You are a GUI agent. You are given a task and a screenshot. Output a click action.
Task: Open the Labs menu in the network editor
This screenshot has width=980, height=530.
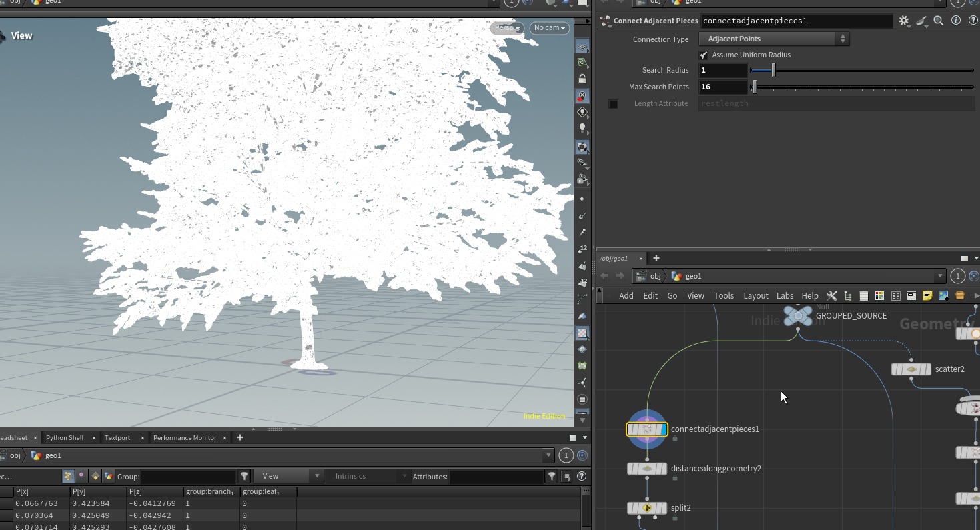[x=785, y=295]
